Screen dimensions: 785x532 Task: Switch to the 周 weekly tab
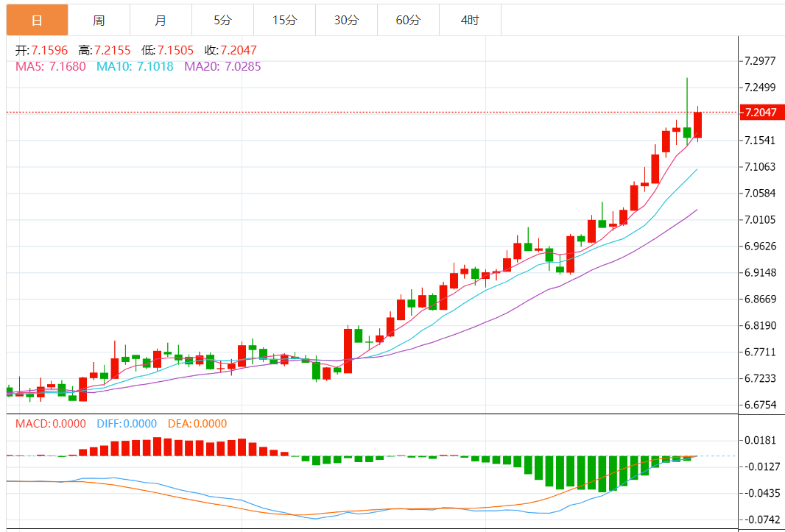[99, 21]
